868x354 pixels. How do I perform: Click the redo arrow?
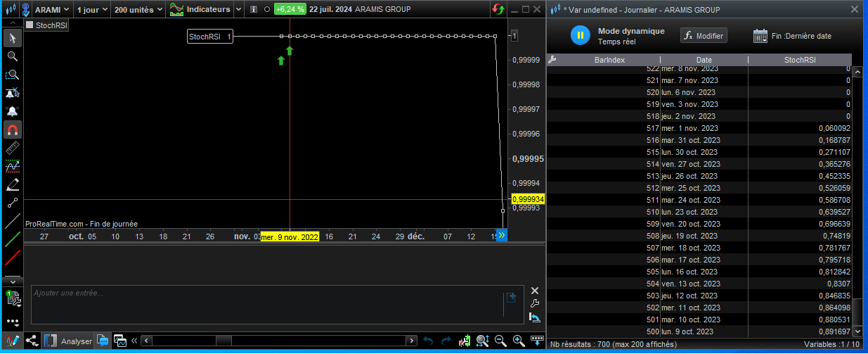coord(446,341)
